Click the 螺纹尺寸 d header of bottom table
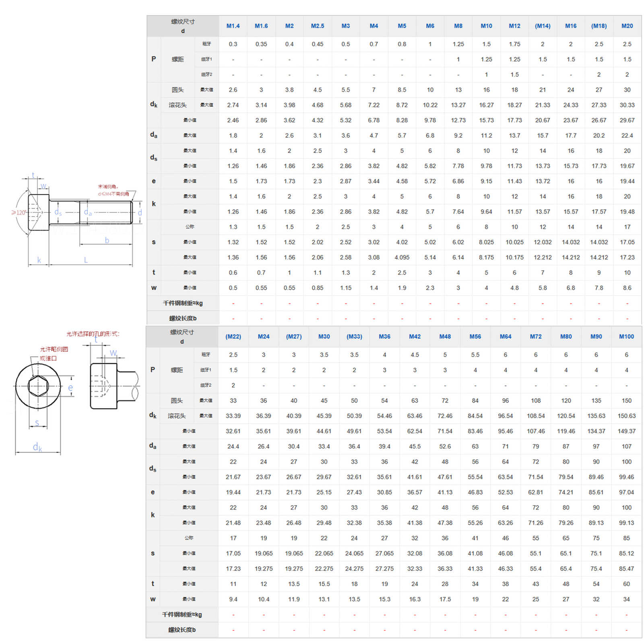 [182, 336]
